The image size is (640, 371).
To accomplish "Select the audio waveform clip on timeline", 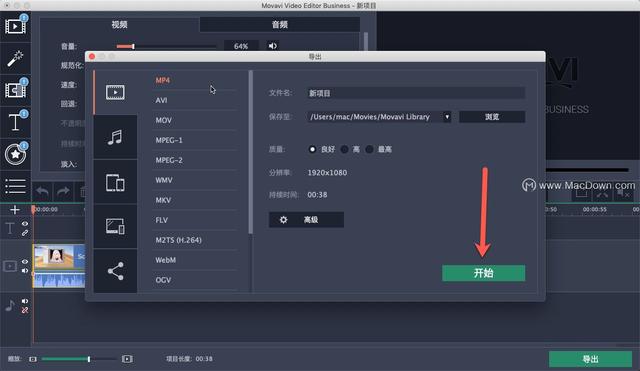I will point(59,280).
